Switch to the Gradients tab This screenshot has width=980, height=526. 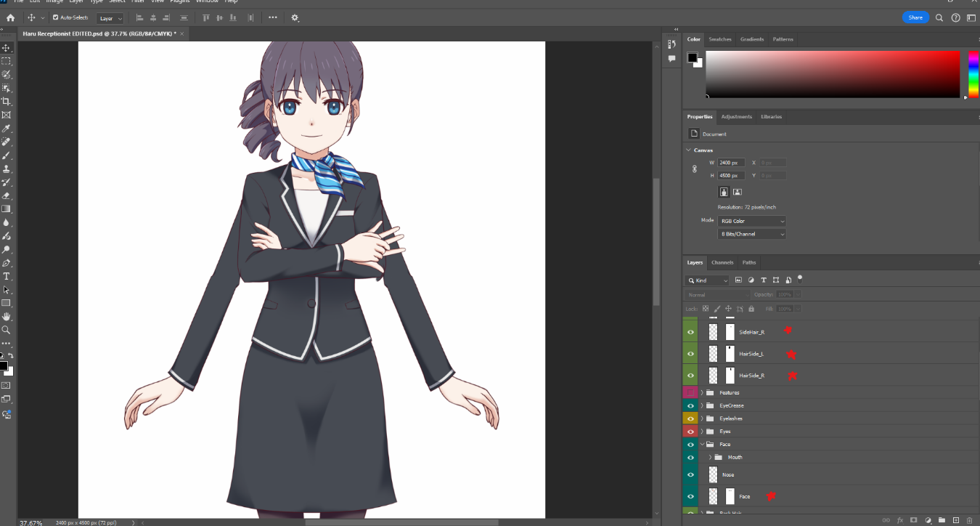coord(752,39)
